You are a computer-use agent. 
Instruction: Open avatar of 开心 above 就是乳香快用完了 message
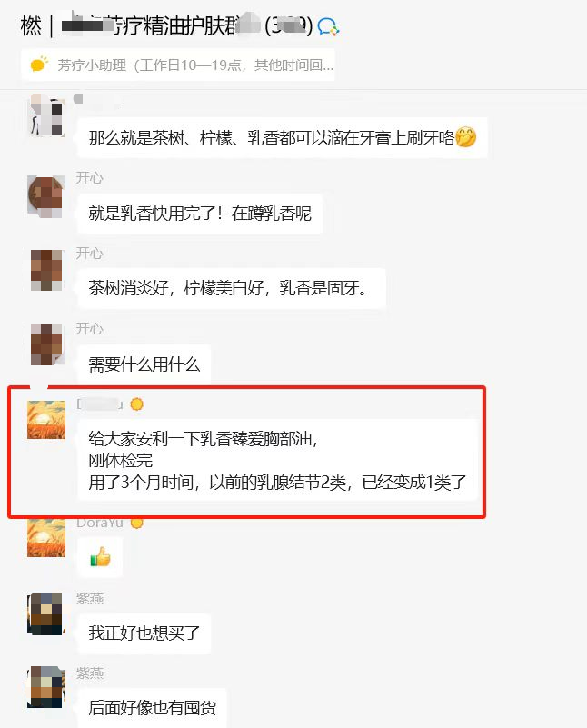46,196
